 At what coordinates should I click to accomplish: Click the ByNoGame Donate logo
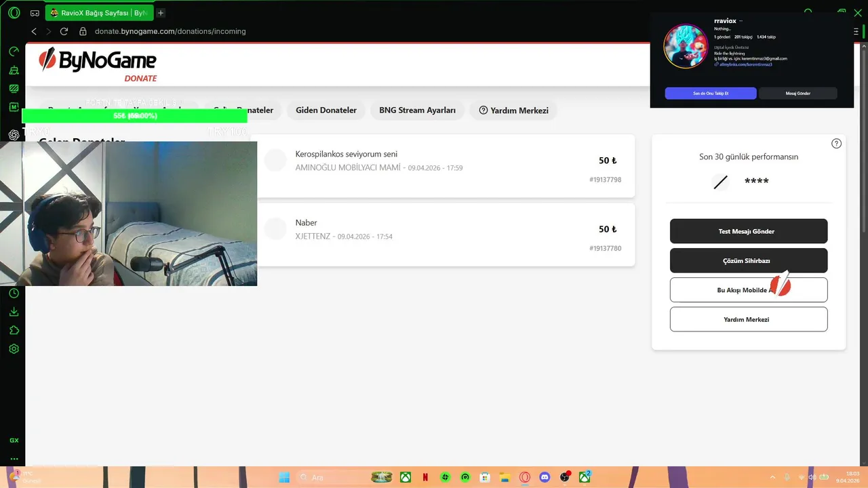[98, 64]
